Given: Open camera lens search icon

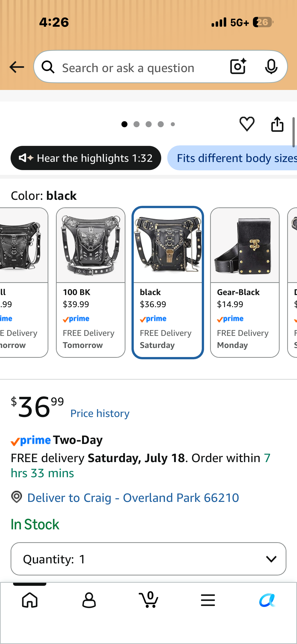Looking at the screenshot, I should pyautogui.click(x=238, y=67).
